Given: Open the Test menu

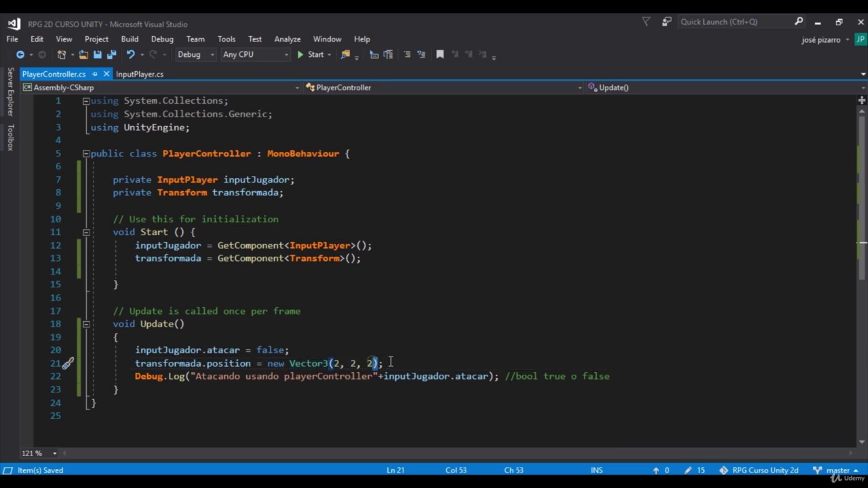Looking at the screenshot, I should (255, 39).
